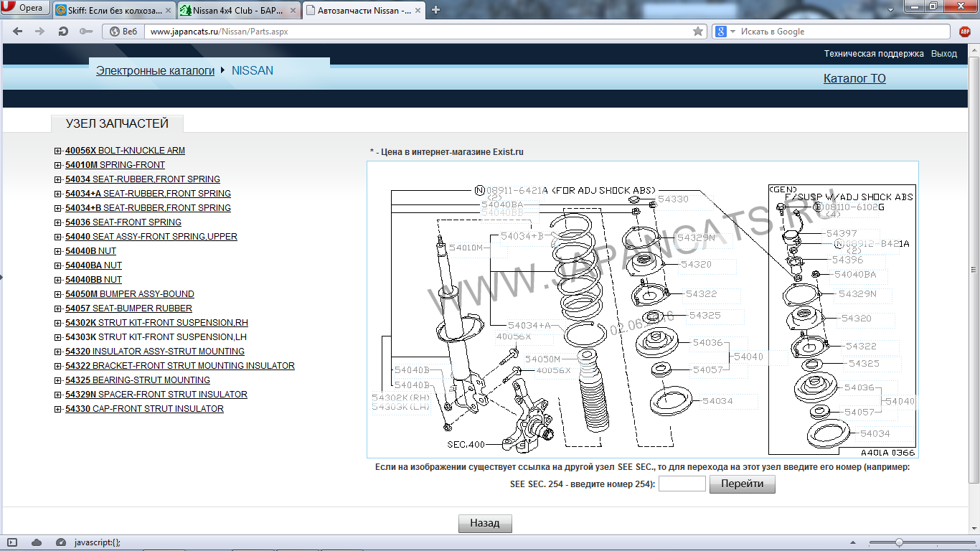This screenshot has width=980, height=551.
Task: Expand the 54302K STRUT KIT RH node
Action: (x=58, y=323)
